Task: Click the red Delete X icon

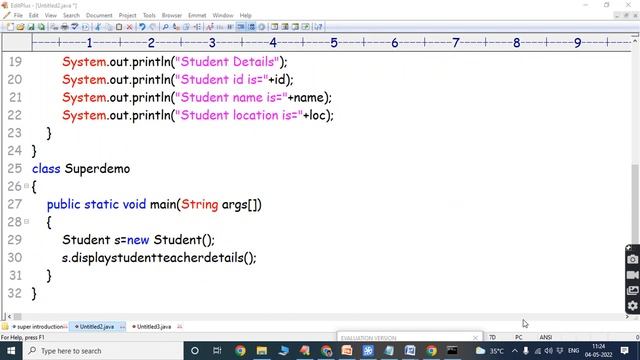Action: [x=129, y=27]
